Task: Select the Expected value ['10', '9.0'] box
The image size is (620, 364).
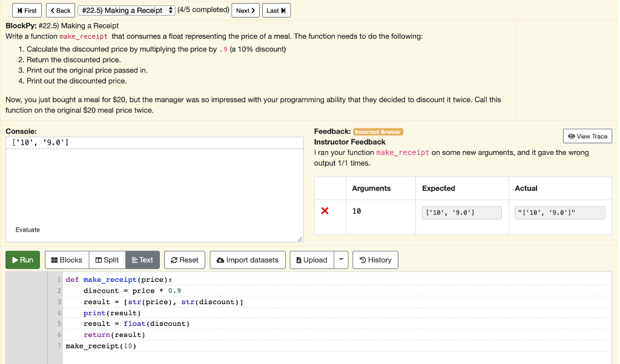Action: click(461, 213)
